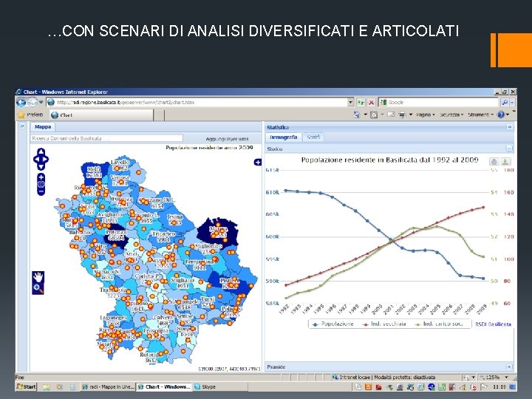Click Aggiungi layer wms button
The height and width of the screenshot is (399, 532).
point(227,139)
